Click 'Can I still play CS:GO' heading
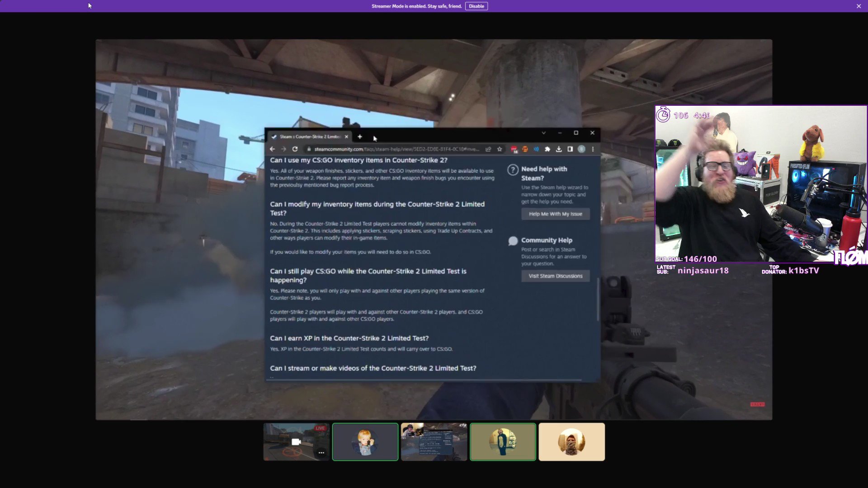868x488 pixels. (368, 275)
